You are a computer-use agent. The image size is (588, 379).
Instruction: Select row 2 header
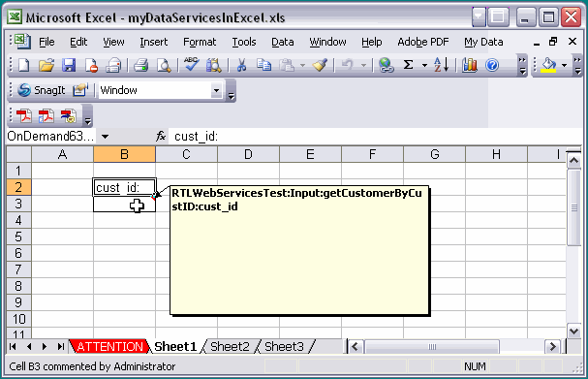click(18, 187)
